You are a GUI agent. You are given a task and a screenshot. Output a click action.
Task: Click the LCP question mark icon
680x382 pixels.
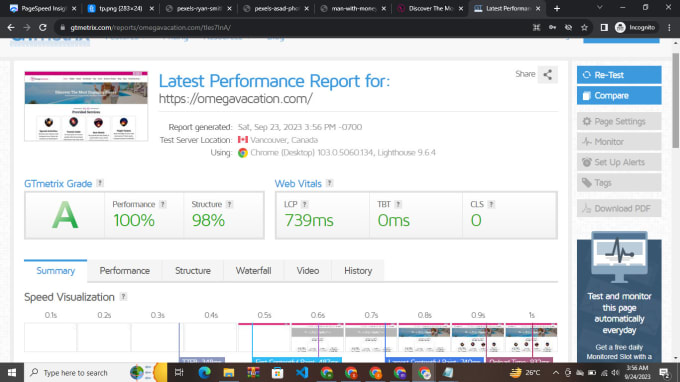(x=305, y=204)
